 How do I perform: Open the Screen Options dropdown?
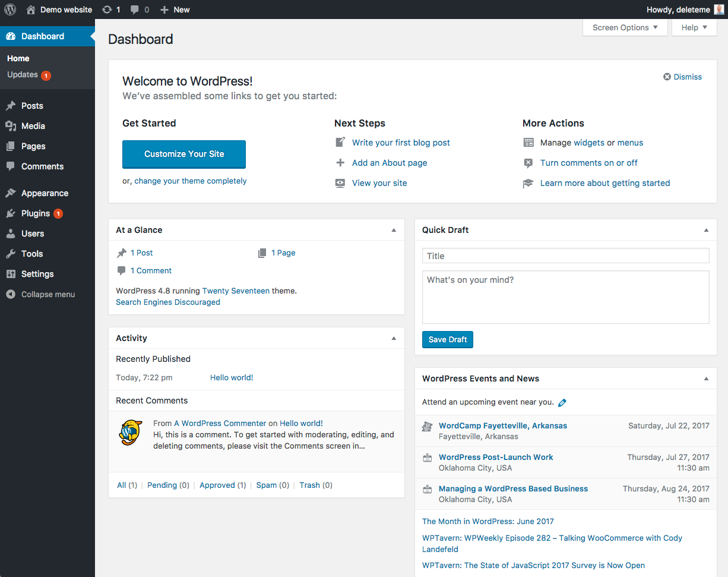point(625,27)
